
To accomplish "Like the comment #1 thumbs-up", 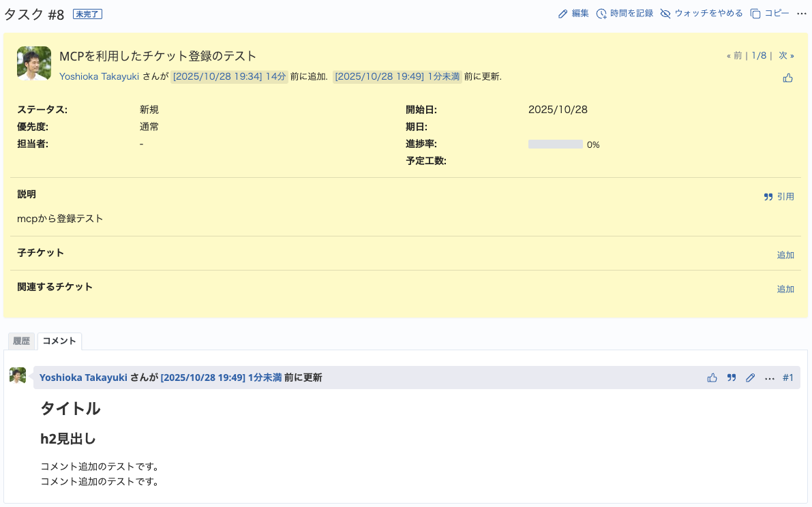I will (x=712, y=378).
